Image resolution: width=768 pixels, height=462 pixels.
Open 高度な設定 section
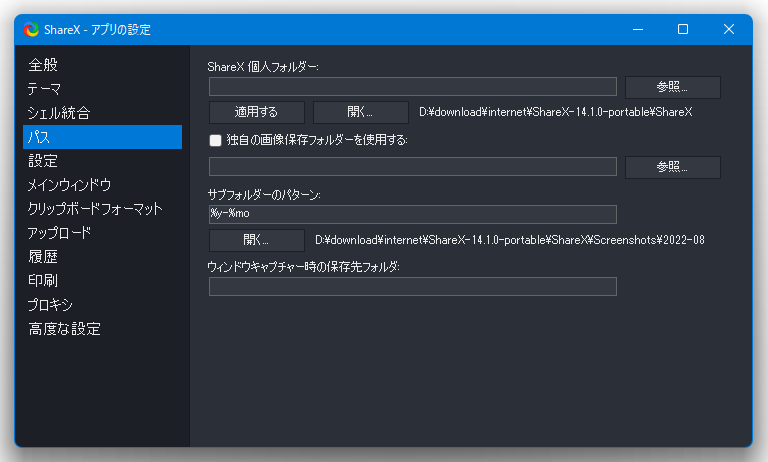coord(102,329)
